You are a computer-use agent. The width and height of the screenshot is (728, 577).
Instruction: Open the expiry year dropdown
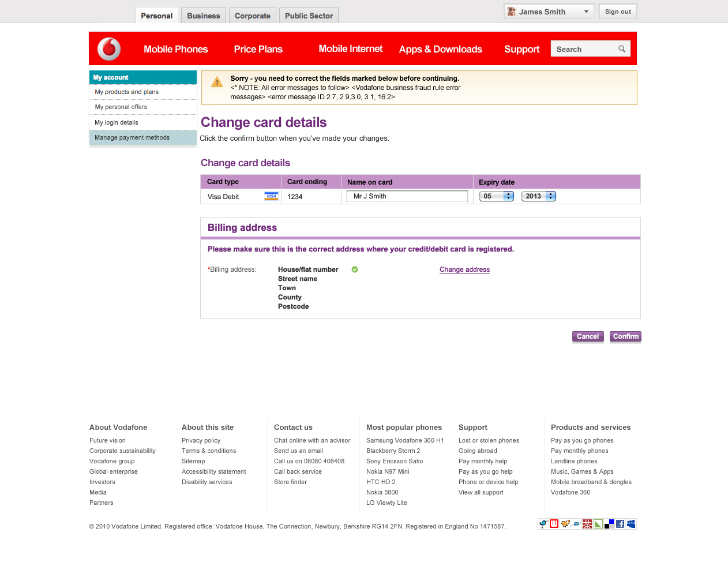coord(539,196)
